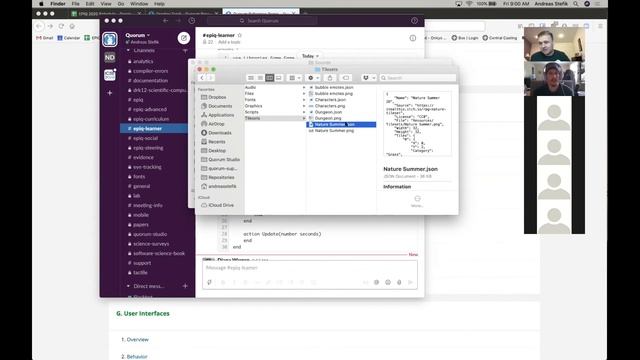
Task: Click More button in Finder preview pane
Action: point(417,201)
